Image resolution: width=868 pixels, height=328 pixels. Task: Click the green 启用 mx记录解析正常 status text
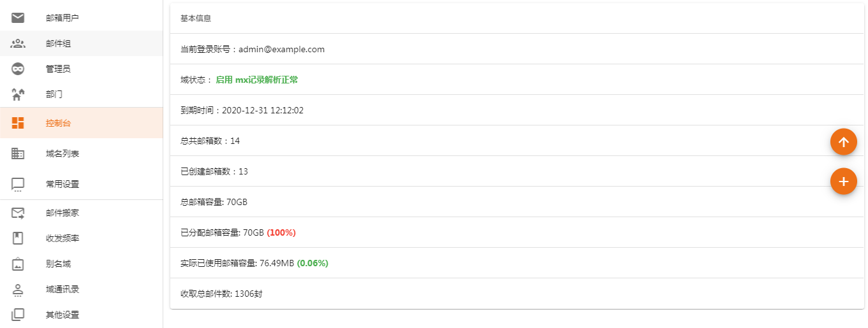click(256, 80)
